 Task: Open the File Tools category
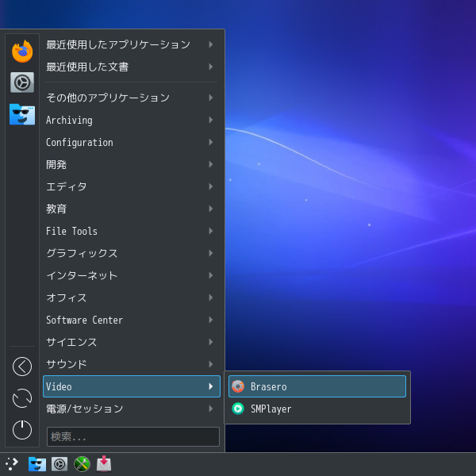[x=132, y=231]
